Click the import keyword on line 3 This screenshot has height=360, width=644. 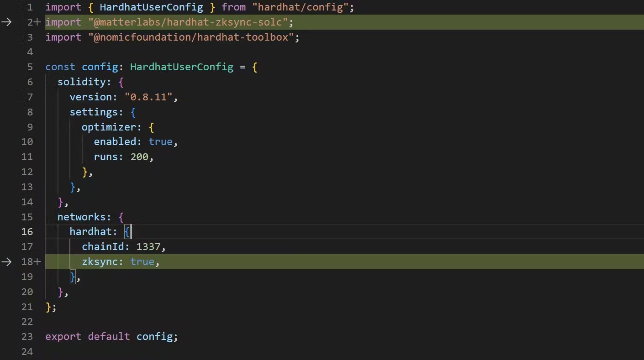pyautogui.click(x=63, y=37)
